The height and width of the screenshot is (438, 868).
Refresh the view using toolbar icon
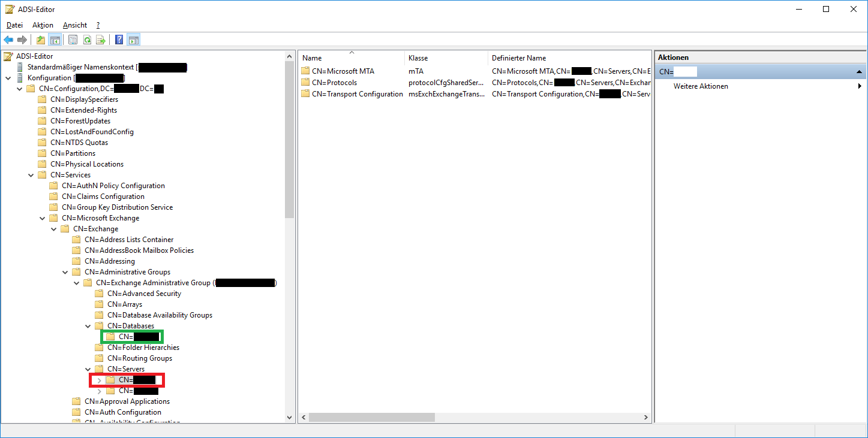pos(87,40)
